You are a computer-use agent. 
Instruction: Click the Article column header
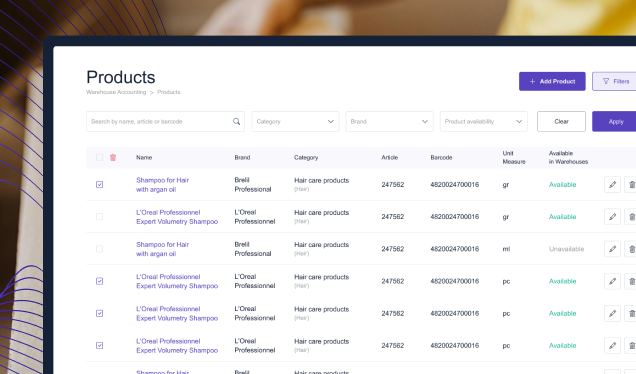pyautogui.click(x=389, y=157)
